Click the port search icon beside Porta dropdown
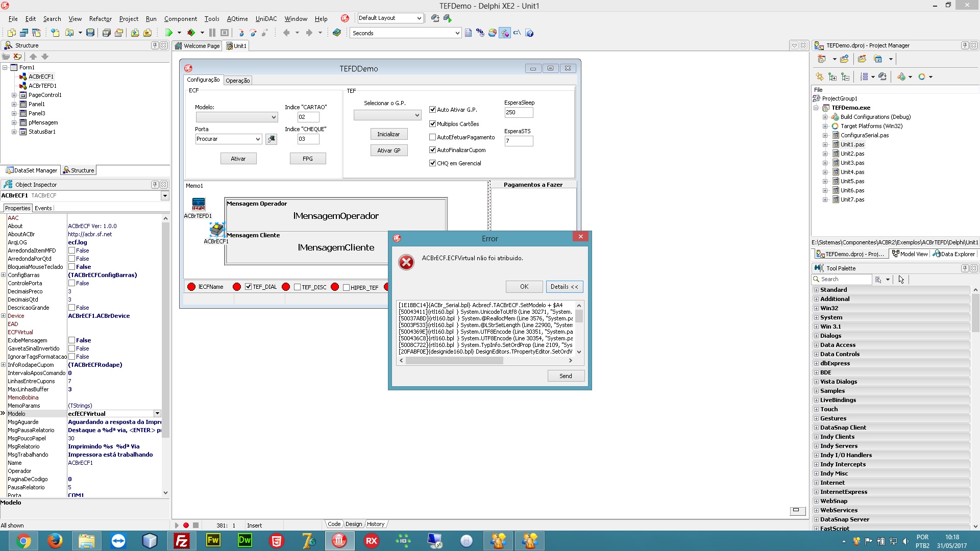 [x=272, y=139]
